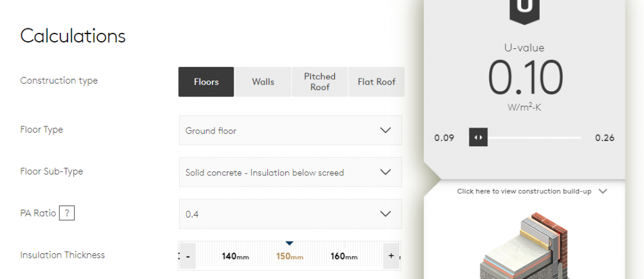Select Pitched Roof construction type
Image resolution: width=644 pixels, height=279 pixels.
point(319,82)
